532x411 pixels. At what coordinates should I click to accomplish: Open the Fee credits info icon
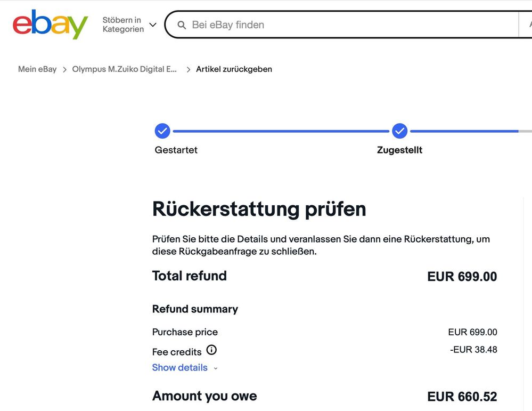pyautogui.click(x=211, y=350)
